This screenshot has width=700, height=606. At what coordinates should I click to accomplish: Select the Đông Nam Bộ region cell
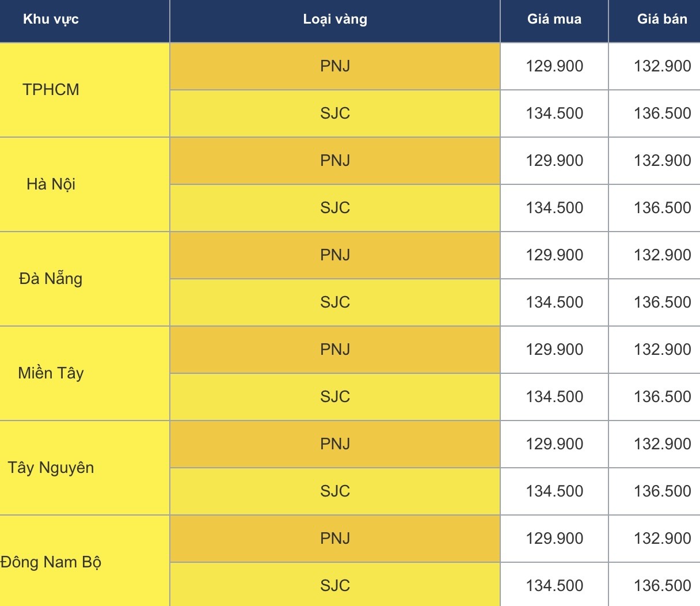51,562
